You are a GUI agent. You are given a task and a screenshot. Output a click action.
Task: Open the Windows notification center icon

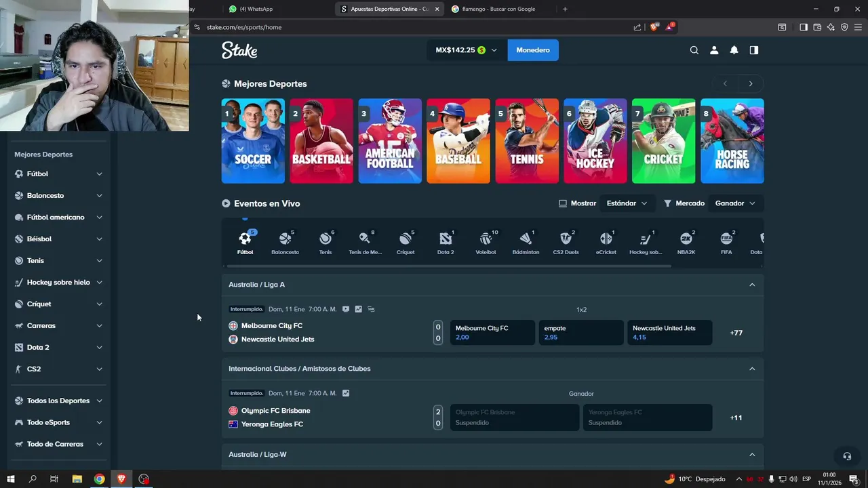click(x=853, y=479)
